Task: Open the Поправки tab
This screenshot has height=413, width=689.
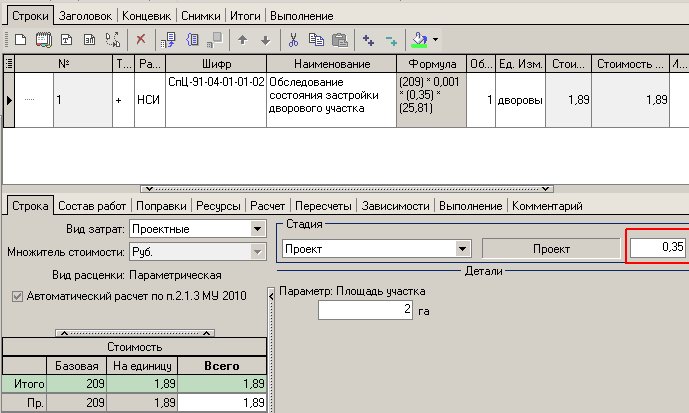Action: click(161, 206)
